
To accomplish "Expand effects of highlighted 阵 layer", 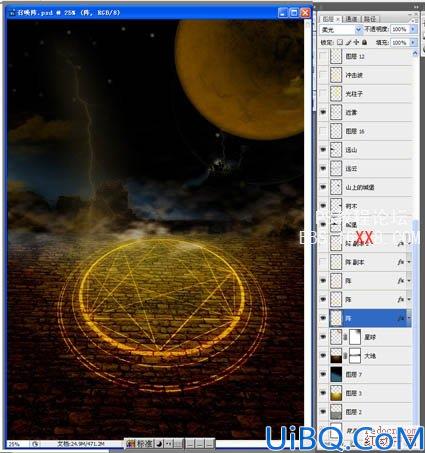I will (409, 318).
